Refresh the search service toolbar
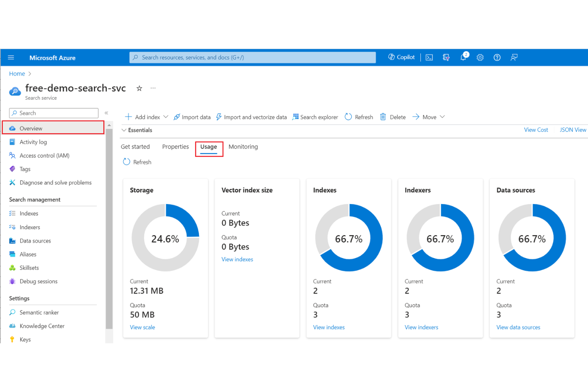Viewport: 588px width, 392px height. [358, 117]
